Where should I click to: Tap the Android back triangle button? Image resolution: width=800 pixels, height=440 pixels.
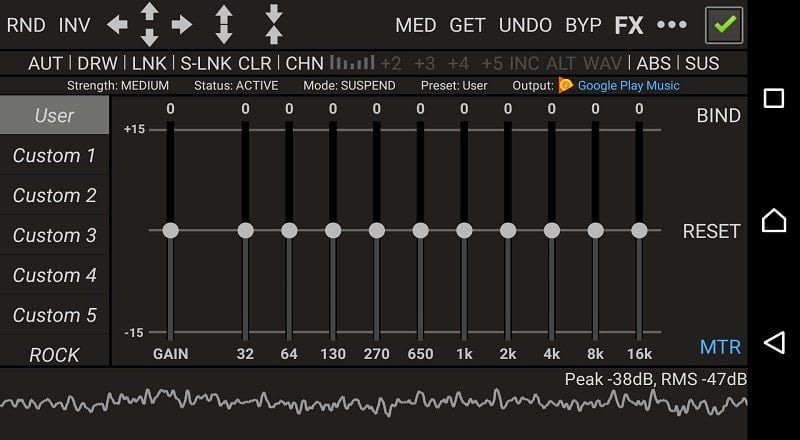tap(773, 342)
